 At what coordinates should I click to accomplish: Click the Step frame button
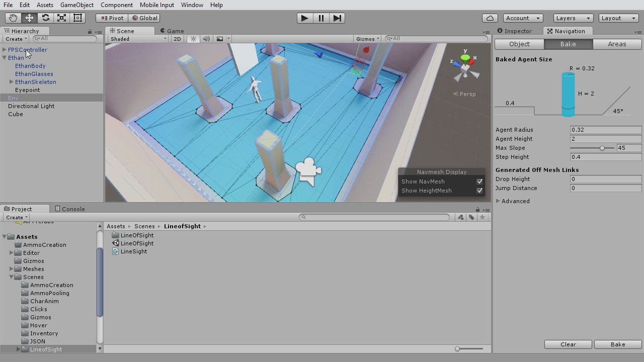pos(337,18)
